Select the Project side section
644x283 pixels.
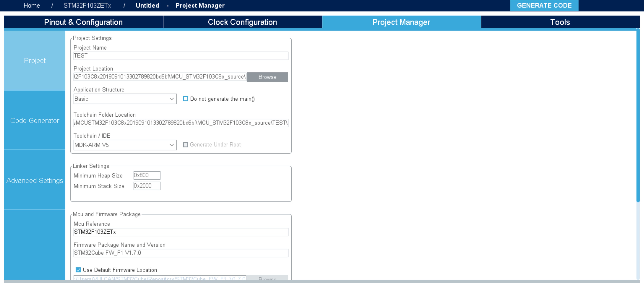click(35, 61)
